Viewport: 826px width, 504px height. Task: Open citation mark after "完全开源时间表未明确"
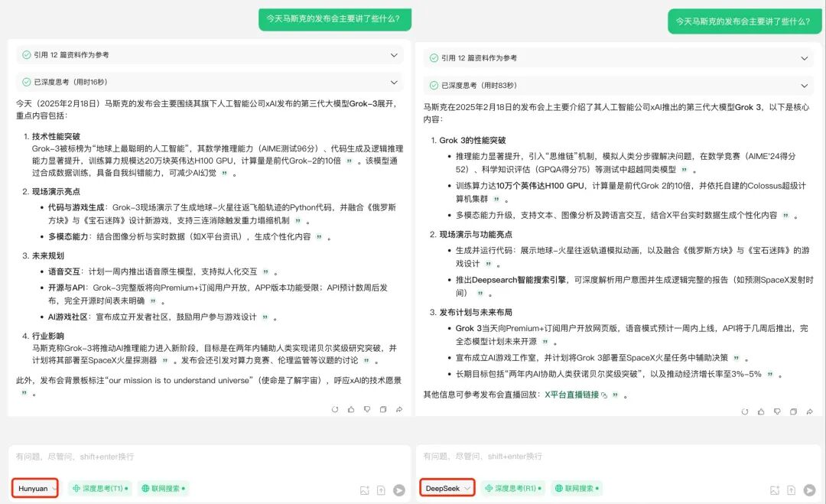153,301
